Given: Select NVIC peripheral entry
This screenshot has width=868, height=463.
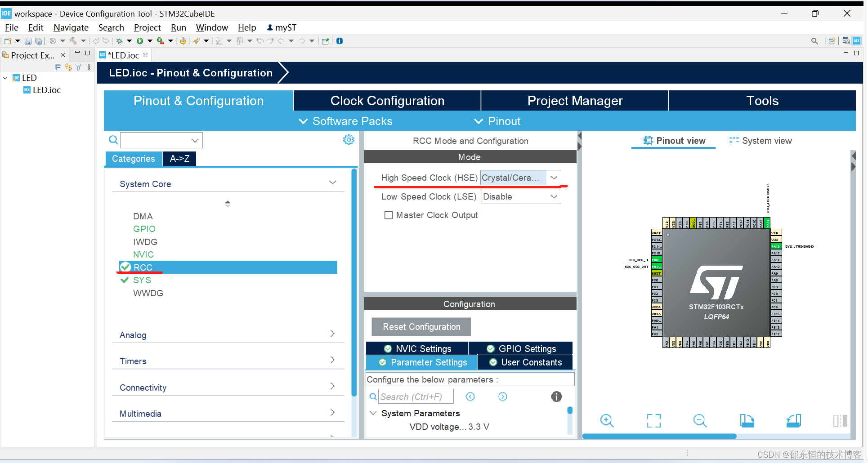Looking at the screenshot, I should (143, 254).
